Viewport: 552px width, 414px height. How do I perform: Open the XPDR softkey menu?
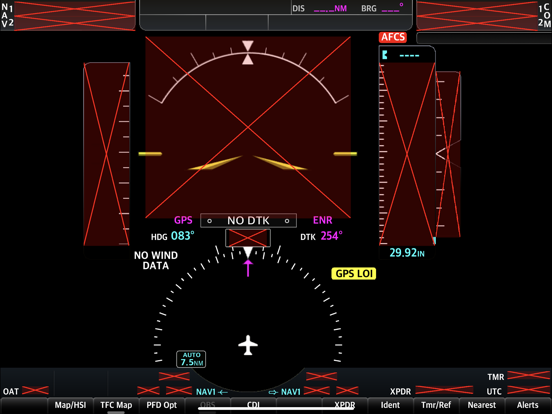pos(344,405)
